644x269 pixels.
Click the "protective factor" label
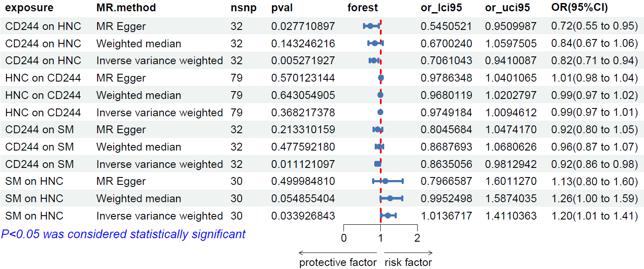point(338,262)
